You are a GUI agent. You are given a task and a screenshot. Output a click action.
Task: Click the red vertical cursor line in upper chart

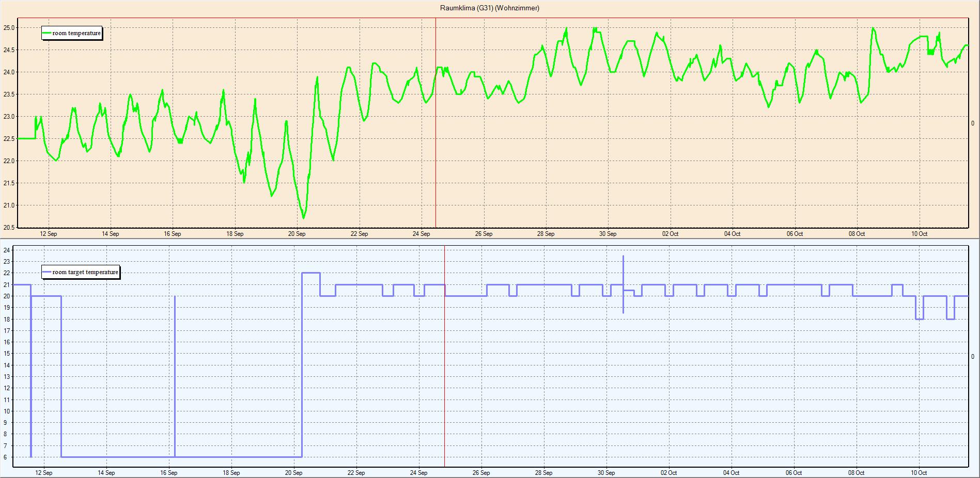pyautogui.click(x=435, y=155)
